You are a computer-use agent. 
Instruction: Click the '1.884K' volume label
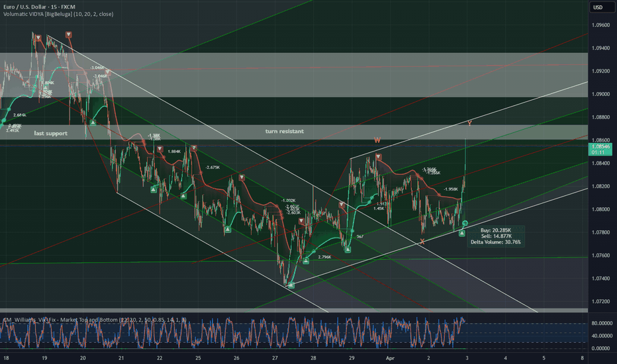(x=174, y=152)
